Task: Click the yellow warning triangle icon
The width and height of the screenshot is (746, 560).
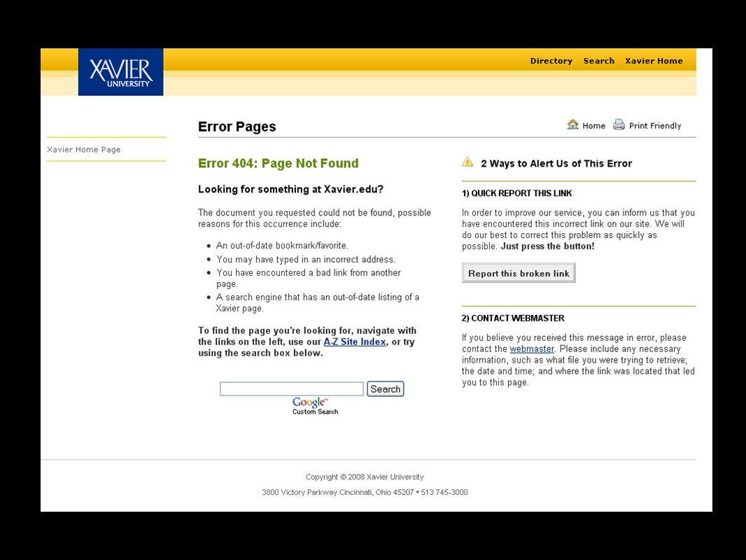Action: [x=467, y=162]
